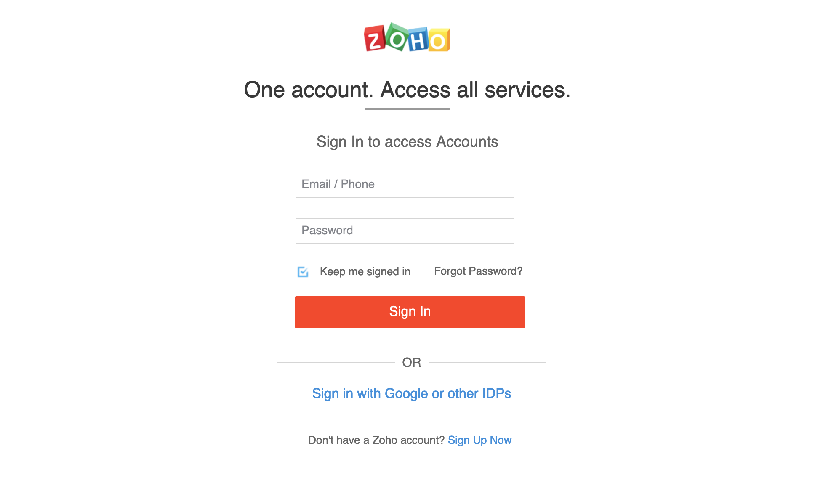Click the 'Don't have a Zoho account?' text
Viewport: 815px width, 504px height.
point(376,440)
